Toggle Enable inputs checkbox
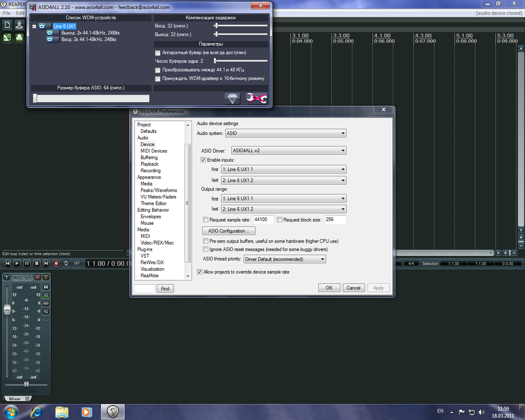This screenshot has height=420, width=525. [x=203, y=160]
